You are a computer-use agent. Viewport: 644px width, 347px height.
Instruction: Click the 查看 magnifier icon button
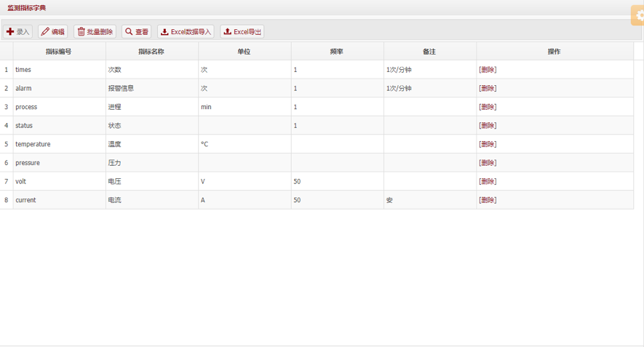136,32
